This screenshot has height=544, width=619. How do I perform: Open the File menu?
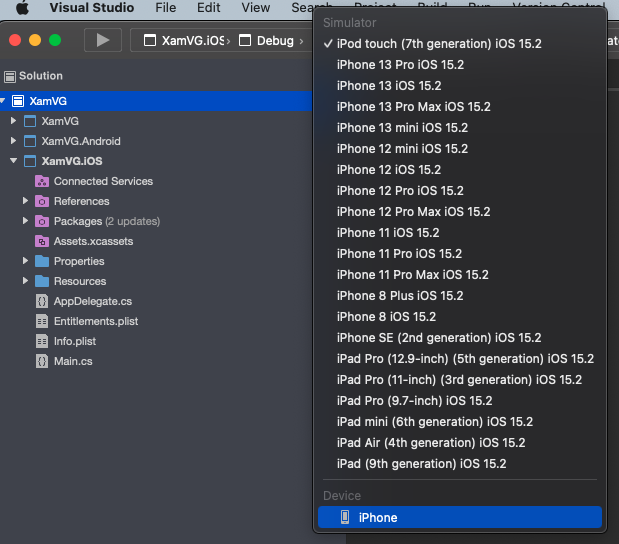pyautogui.click(x=165, y=7)
